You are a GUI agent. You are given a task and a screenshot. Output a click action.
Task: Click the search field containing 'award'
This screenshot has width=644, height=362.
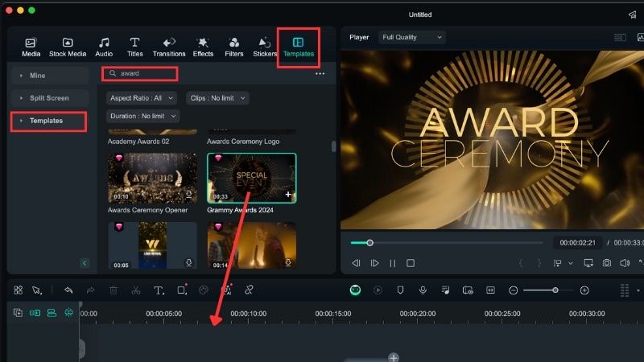pyautogui.click(x=139, y=73)
